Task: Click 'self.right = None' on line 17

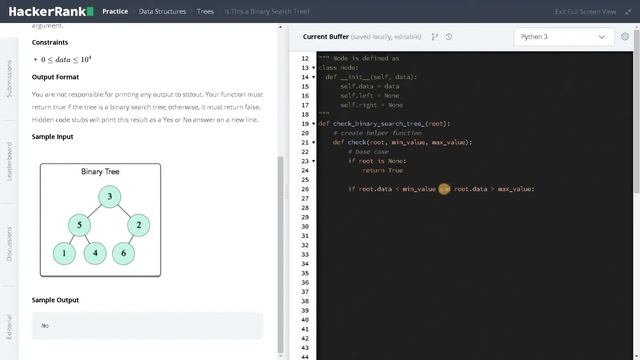Action: (x=371, y=105)
